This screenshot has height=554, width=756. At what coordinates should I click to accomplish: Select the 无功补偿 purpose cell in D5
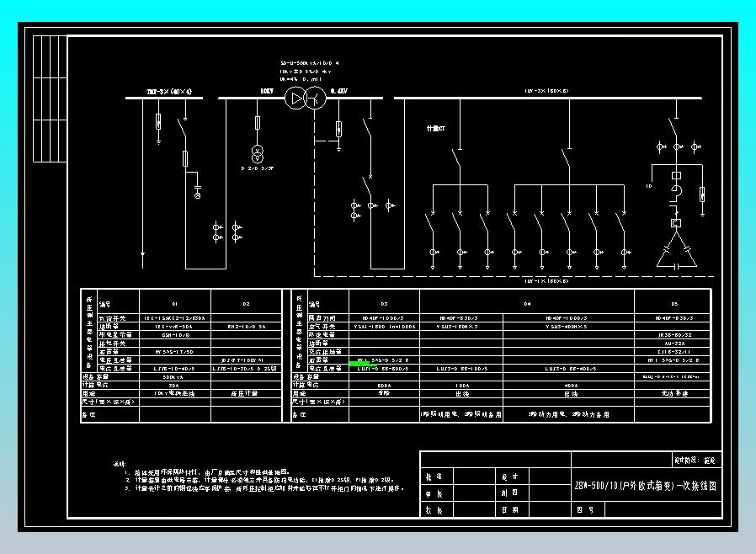coord(674,393)
